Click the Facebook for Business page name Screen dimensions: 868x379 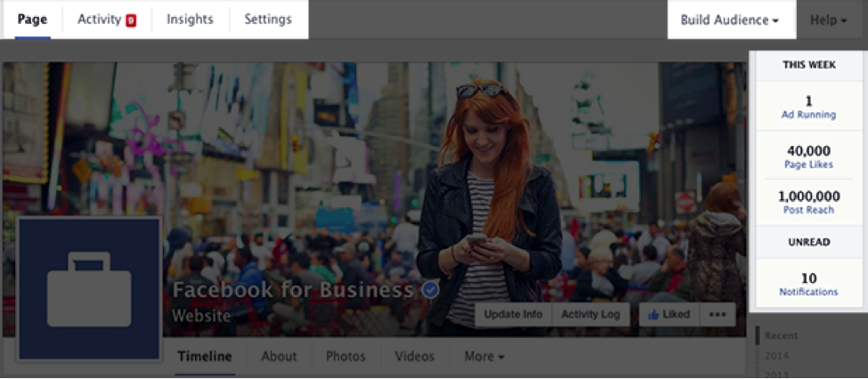[294, 290]
